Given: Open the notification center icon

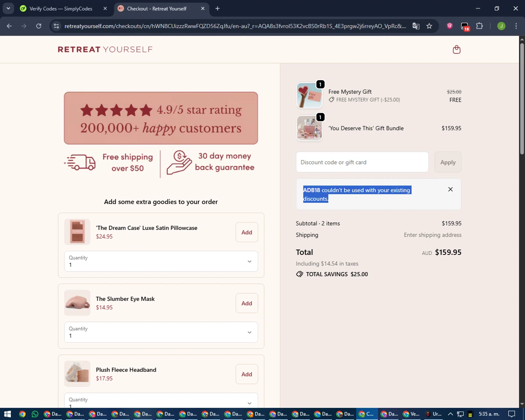Looking at the screenshot, I should [x=511, y=414].
